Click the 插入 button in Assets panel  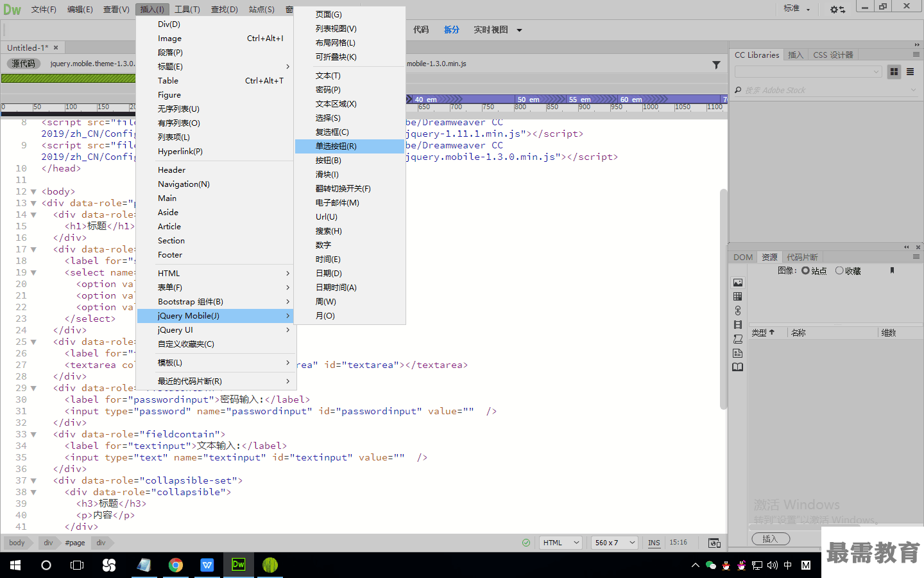coord(770,539)
